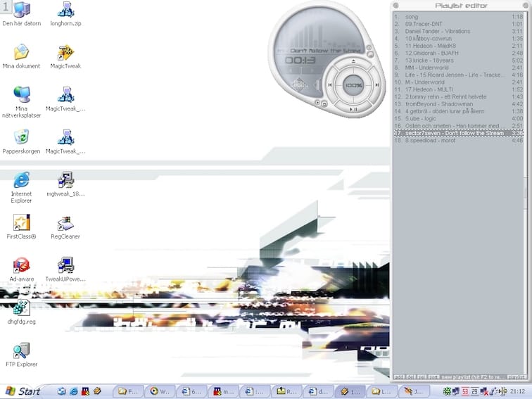The height and width of the screenshot is (399, 532).
Task: Click the 'sort' button in playlist editor
Action: (435, 378)
